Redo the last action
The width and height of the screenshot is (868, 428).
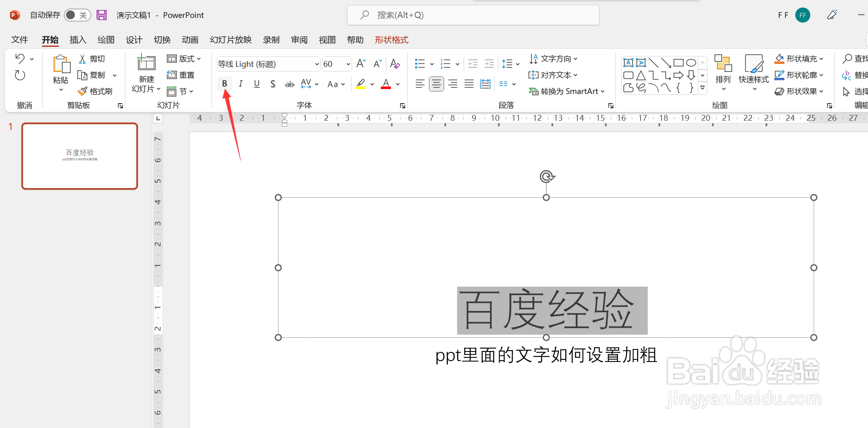pyautogui.click(x=20, y=76)
